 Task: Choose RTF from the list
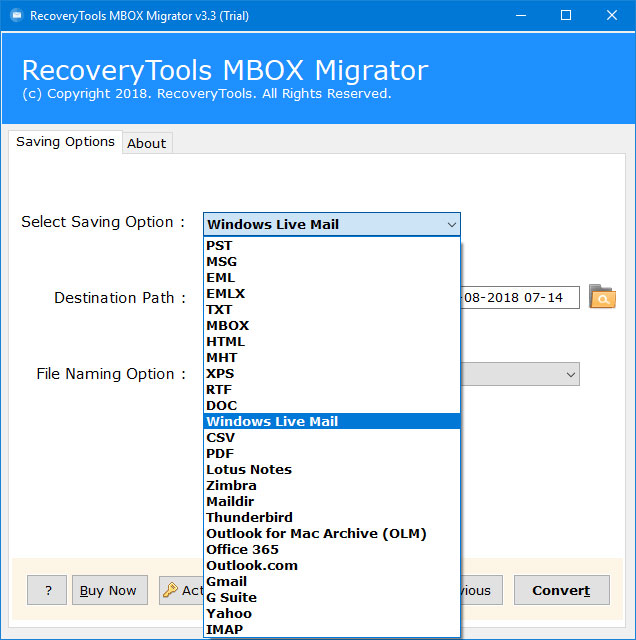pyautogui.click(x=332, y=389)
